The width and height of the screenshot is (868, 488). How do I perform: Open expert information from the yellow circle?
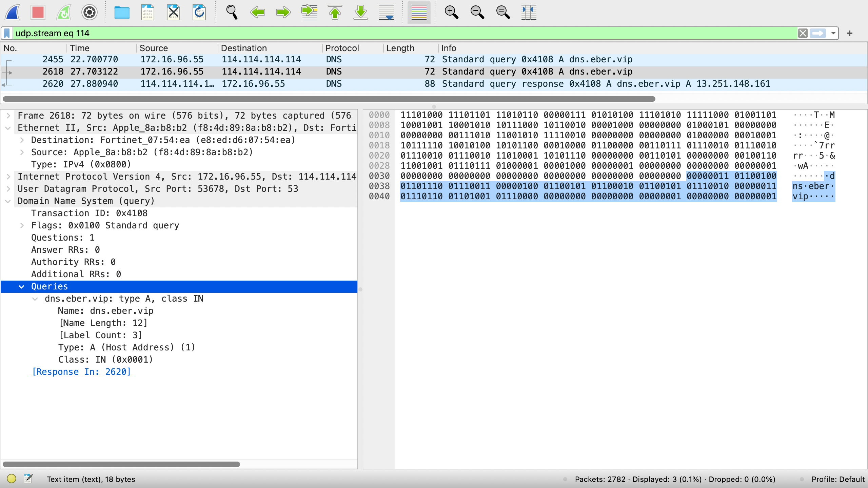coord(12,479)
